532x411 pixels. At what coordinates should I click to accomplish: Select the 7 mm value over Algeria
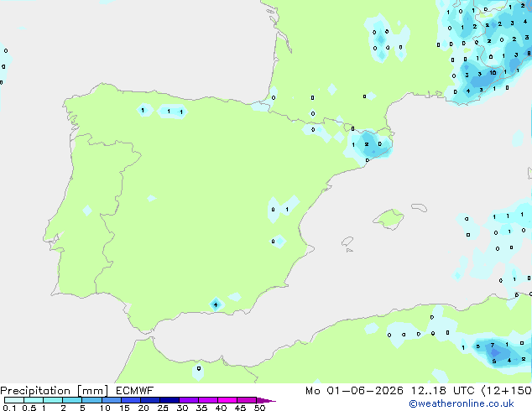493,346
